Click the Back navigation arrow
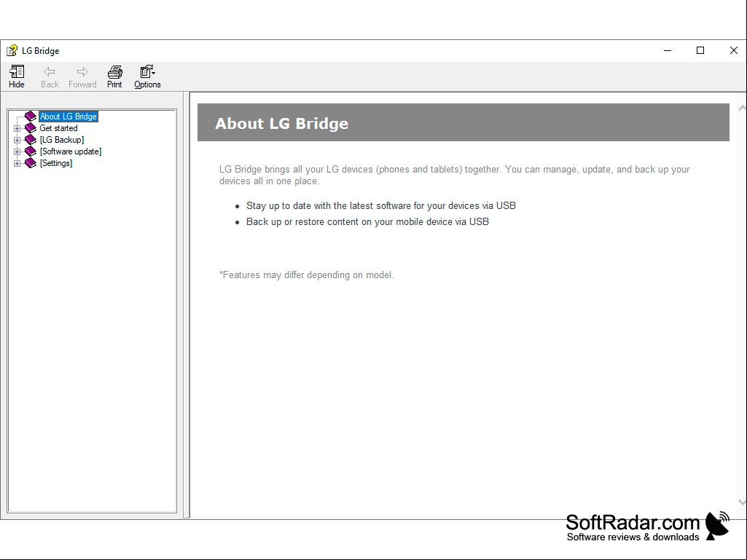Screen dimensions: 747x560 point(50,76)
